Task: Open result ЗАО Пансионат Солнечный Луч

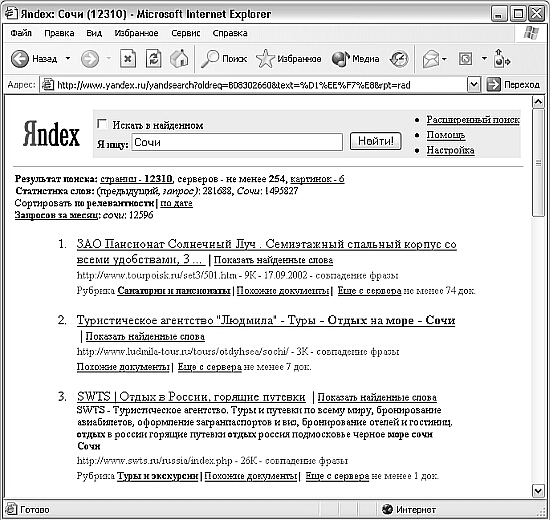Action: pos(267,252)
